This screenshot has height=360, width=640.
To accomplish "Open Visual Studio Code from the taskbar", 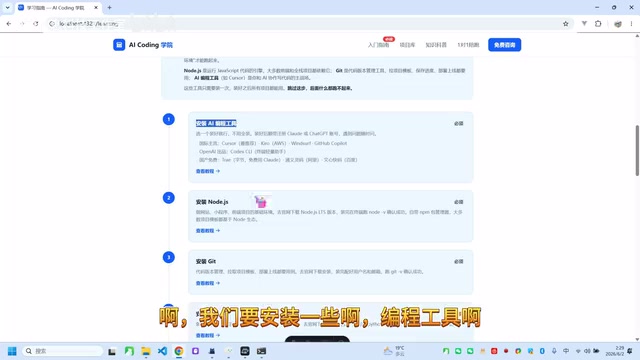I will click(x=162, y=351).
